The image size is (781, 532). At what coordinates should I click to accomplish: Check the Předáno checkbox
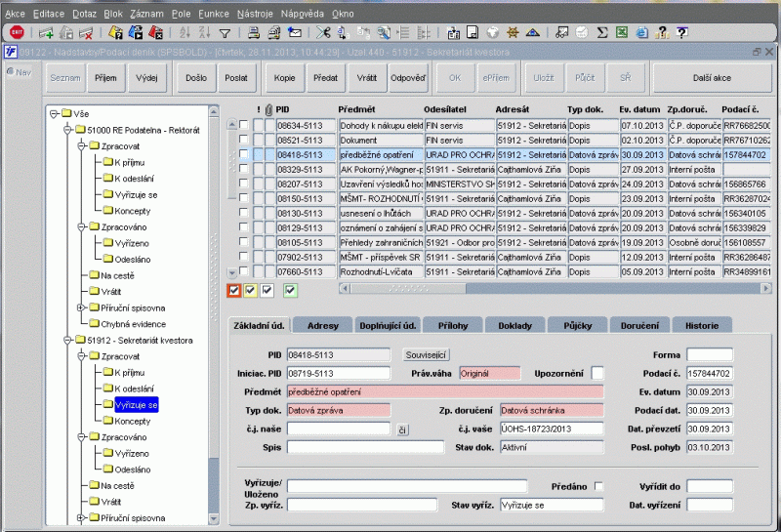pos(599,486)
